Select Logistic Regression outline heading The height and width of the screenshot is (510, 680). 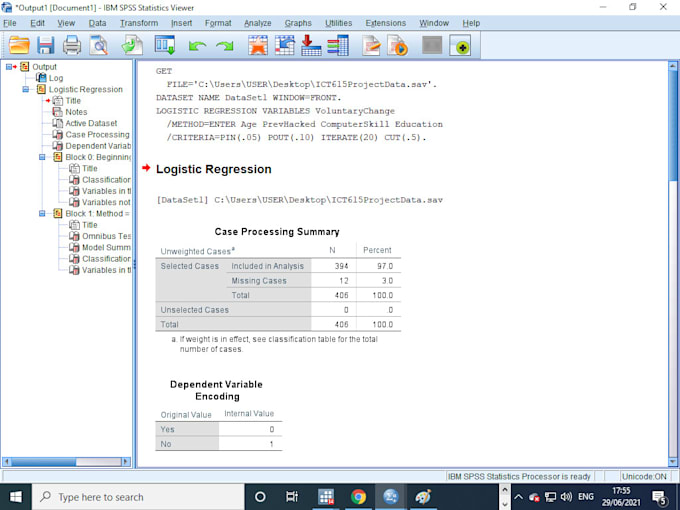click(85, 89)
